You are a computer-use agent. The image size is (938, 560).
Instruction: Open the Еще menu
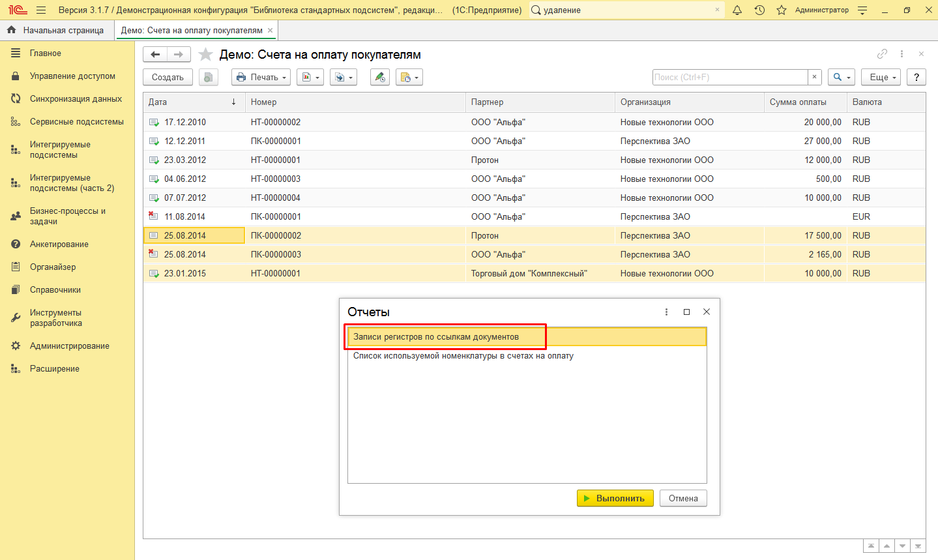click(x=881, y=77)
